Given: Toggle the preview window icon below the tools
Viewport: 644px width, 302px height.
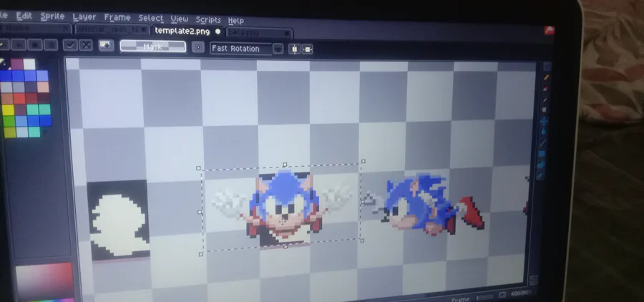Looking at the screenshot, I should click(534, 281).
